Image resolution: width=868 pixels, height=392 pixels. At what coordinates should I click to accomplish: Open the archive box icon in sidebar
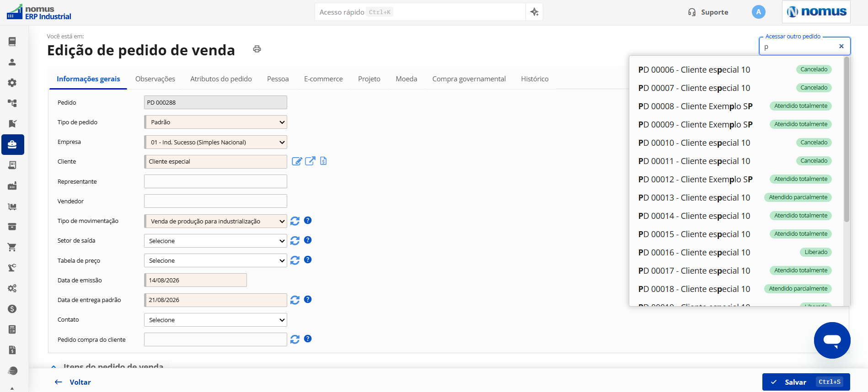coord(12,227)
